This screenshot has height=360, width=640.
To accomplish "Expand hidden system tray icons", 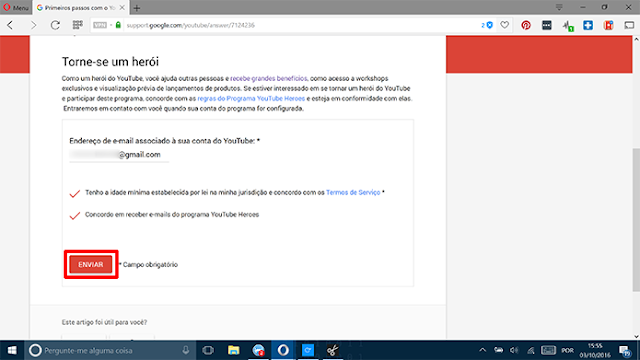I will 482,350.
